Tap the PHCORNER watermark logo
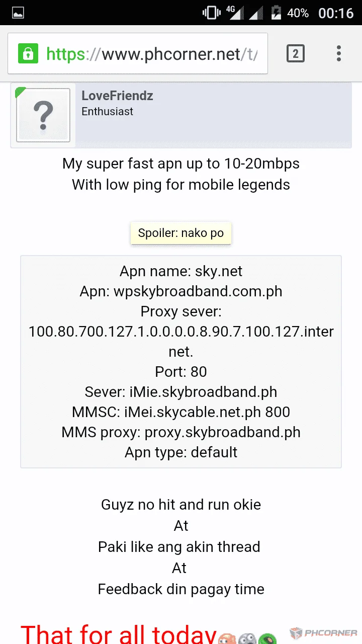The height and width of the screenshot is (644, 362). [324, 633]
